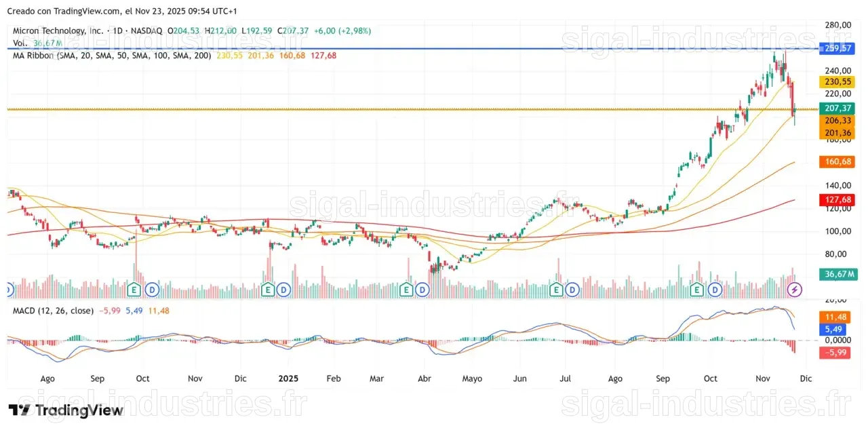Image resolution: width=868 pixels, height=432 pixels.
Task: Open the dividend D marker before Abr
Action: coord(422,290)
